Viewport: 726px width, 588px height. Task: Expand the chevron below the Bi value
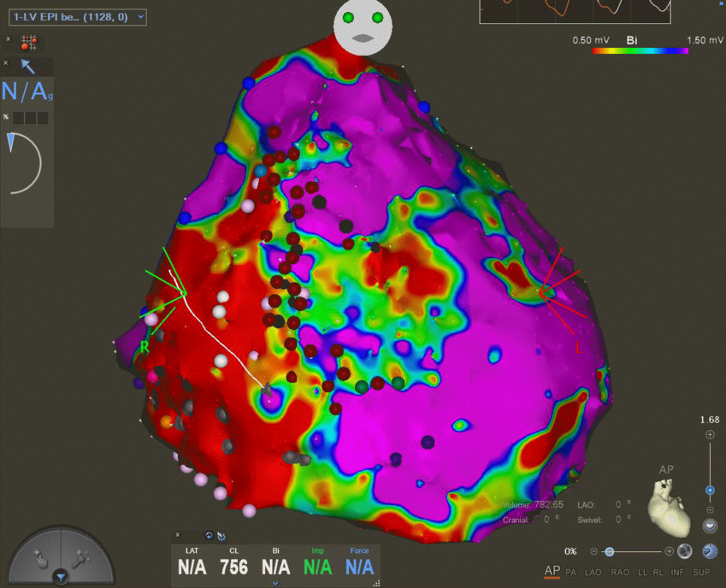pyautogui.click(x=275, y=584)
